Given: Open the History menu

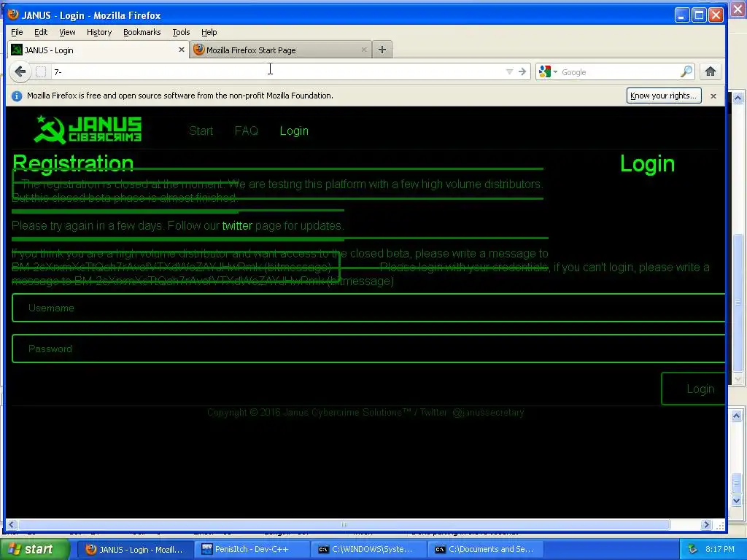Looking at the screenshot, I should click(99, 32).
